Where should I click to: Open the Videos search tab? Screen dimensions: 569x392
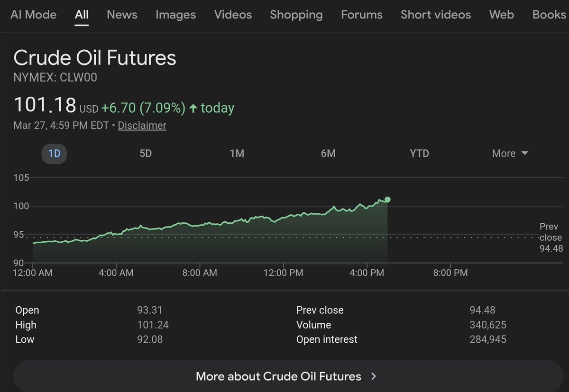pos(233,15)
